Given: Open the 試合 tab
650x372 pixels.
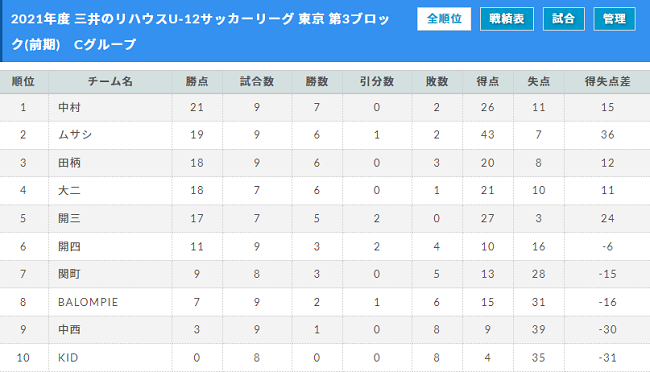Looking at the screenshot, I should click(x=564, y=19).
